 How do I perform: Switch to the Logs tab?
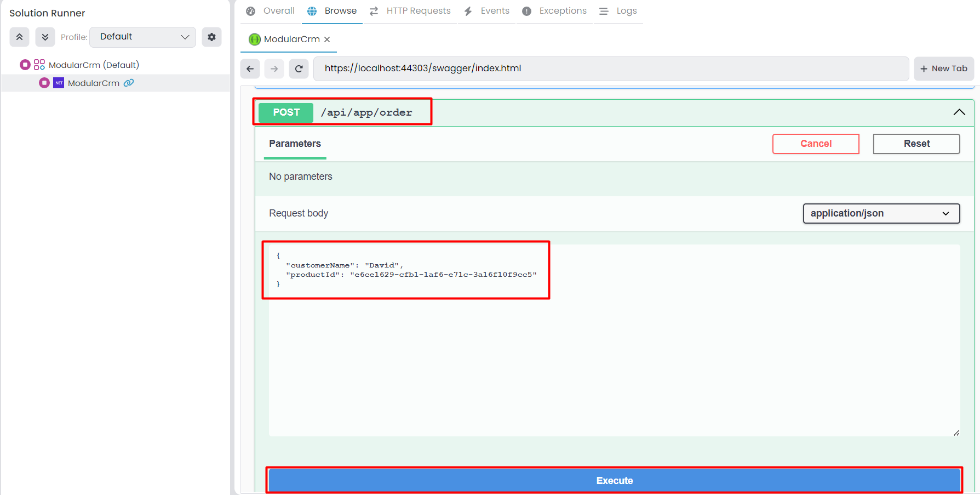tap(618, 11)
